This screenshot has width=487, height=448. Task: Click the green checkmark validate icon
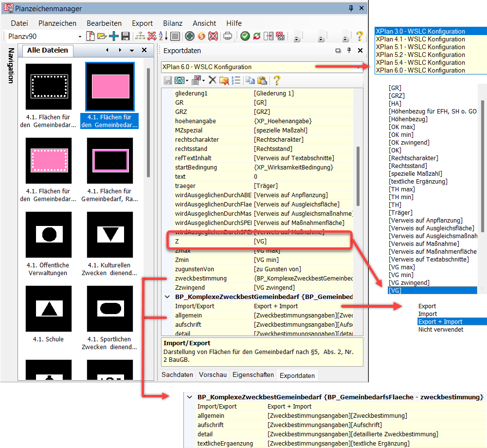point(245,36)
